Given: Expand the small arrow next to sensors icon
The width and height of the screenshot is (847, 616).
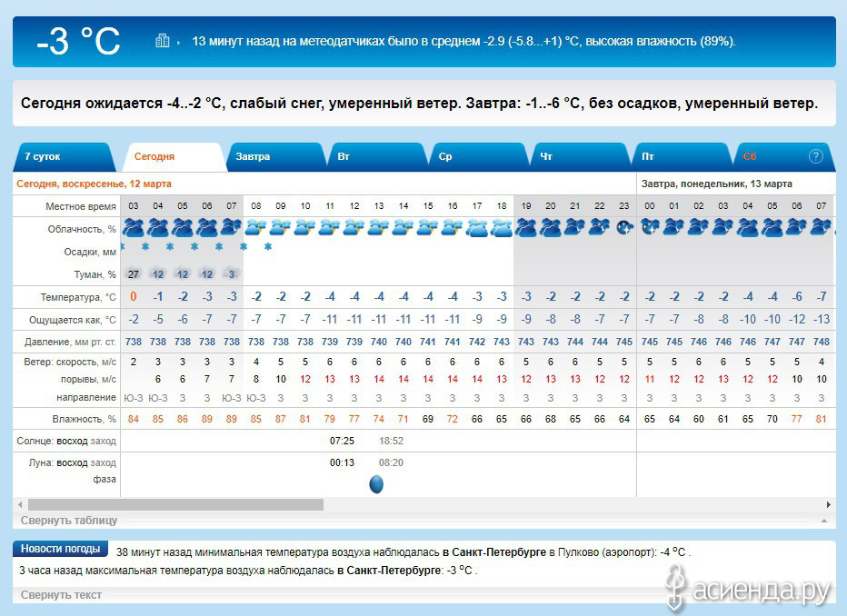Looking at the screenshot, I should 178,42.
